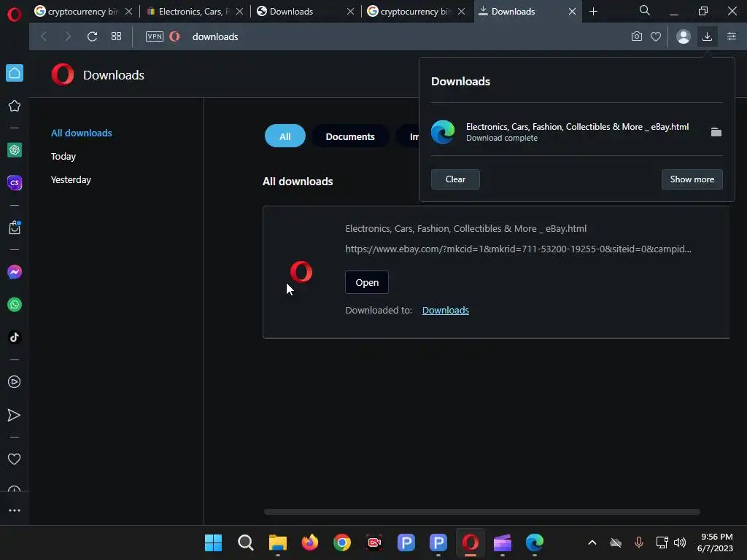Go to Opera start page home icon
The height and width of the screenshot is (560, 747).
[x=15, y=73]
